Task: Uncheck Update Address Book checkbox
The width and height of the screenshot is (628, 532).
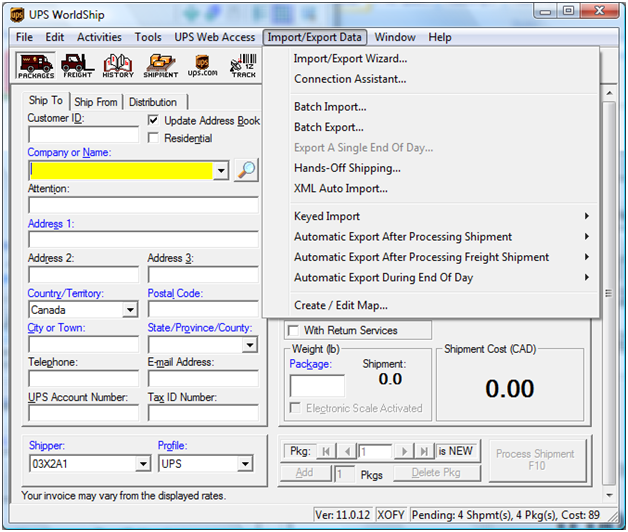Action: tap(154, 121)
